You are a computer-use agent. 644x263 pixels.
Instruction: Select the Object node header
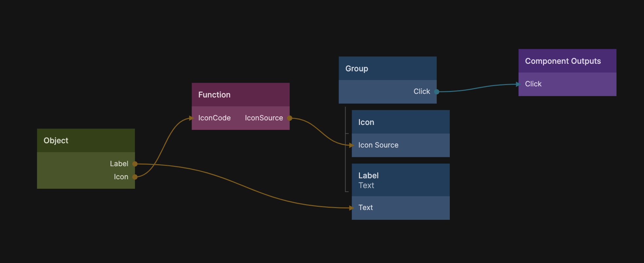pos(86,141)
